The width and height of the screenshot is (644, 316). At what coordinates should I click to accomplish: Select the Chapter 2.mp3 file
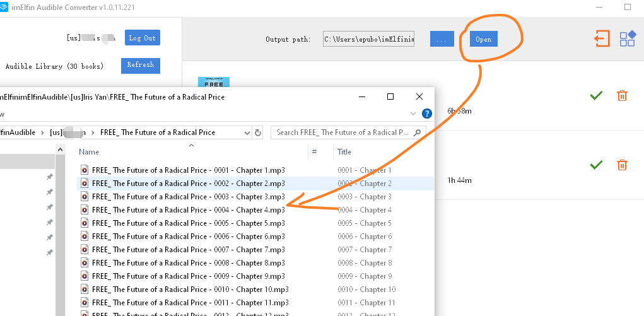tap(189, 184)
